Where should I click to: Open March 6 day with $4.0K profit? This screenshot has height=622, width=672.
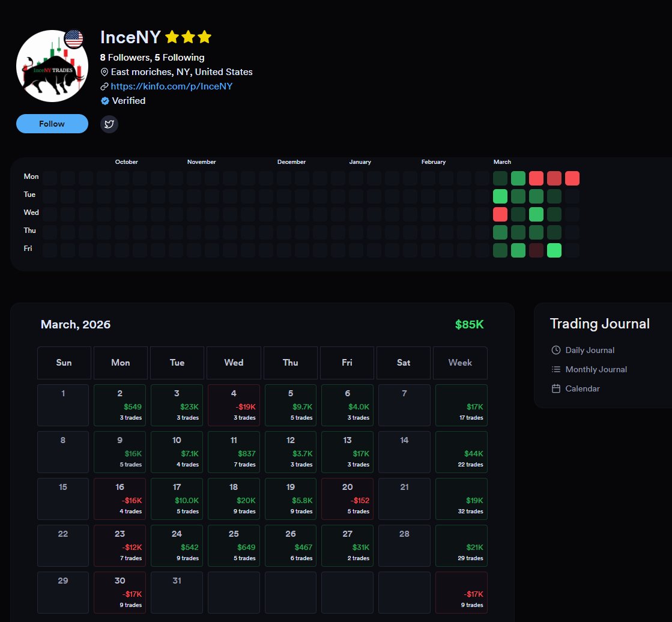point(347,405)
